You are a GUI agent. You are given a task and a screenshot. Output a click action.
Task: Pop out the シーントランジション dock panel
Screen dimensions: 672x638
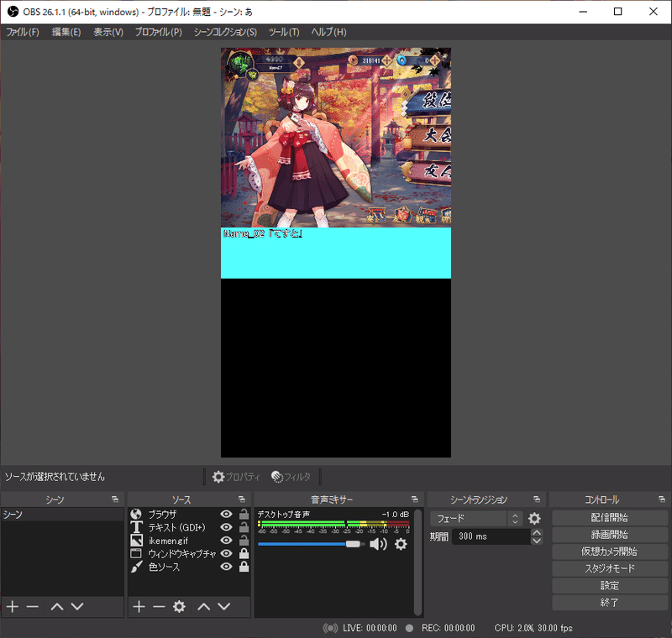pos(537,499)
